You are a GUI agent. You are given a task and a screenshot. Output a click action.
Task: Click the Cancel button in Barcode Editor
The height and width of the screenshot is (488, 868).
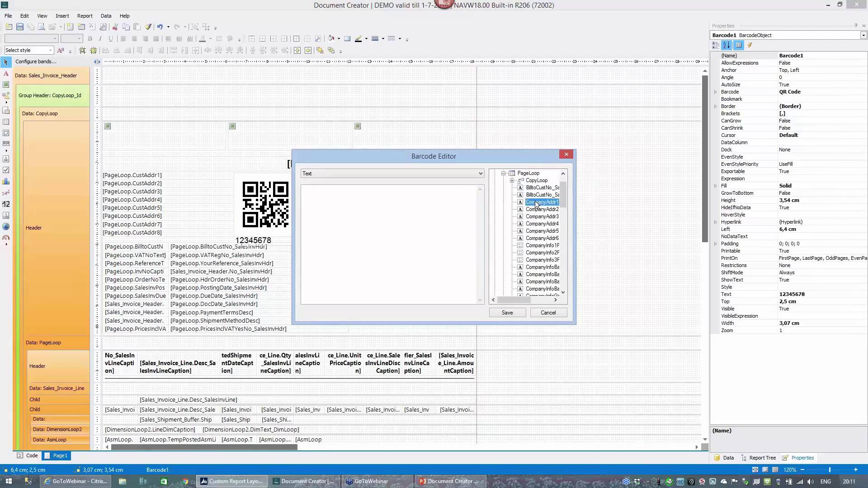click(x=548, y=312)
